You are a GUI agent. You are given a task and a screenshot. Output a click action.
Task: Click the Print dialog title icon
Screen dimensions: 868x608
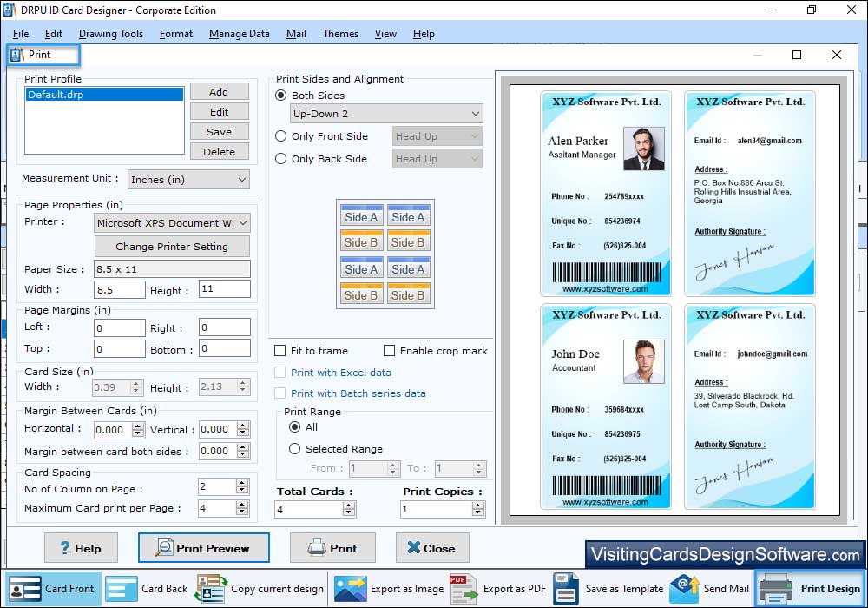click(x=17, y=55)
